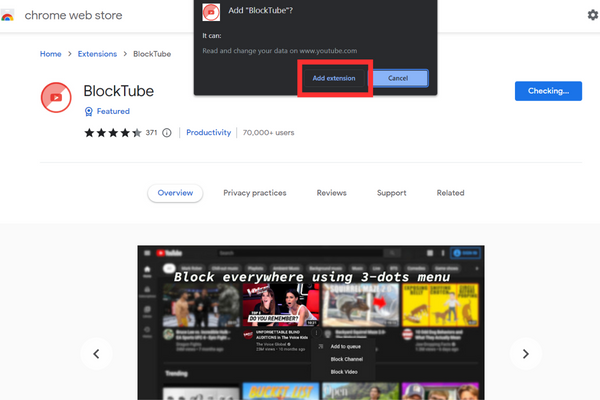Click the Featured badge icon

[x=88, y=111]
